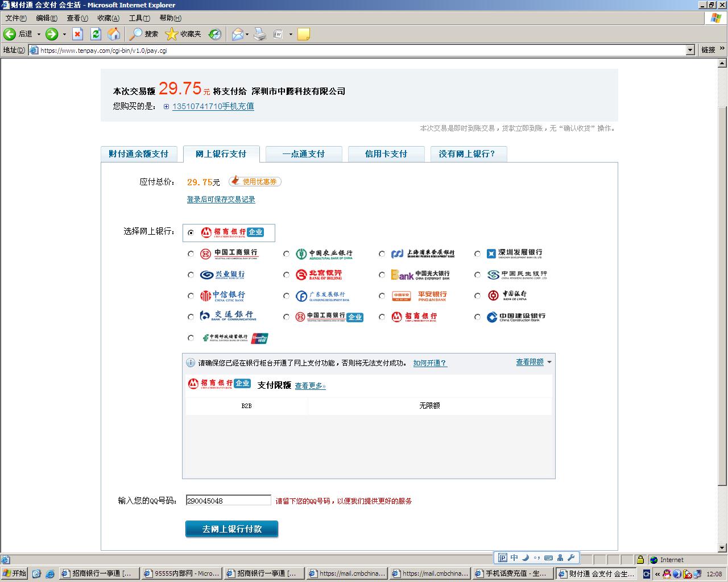728x582 pixels.
Task: Open the 如何开通? help link
Action: pyautogui.click(x=429, y=363)
